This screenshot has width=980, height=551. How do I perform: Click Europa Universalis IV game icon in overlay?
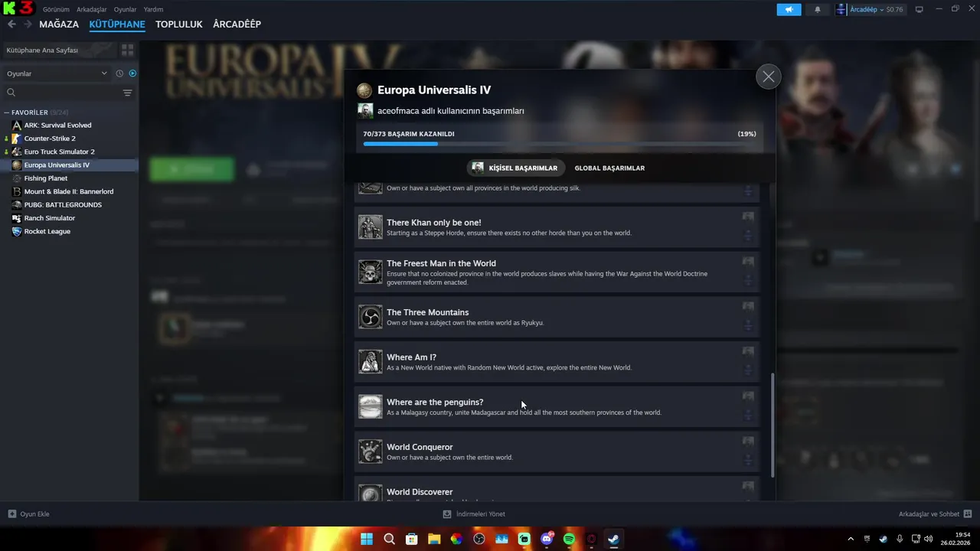[364, 90]
